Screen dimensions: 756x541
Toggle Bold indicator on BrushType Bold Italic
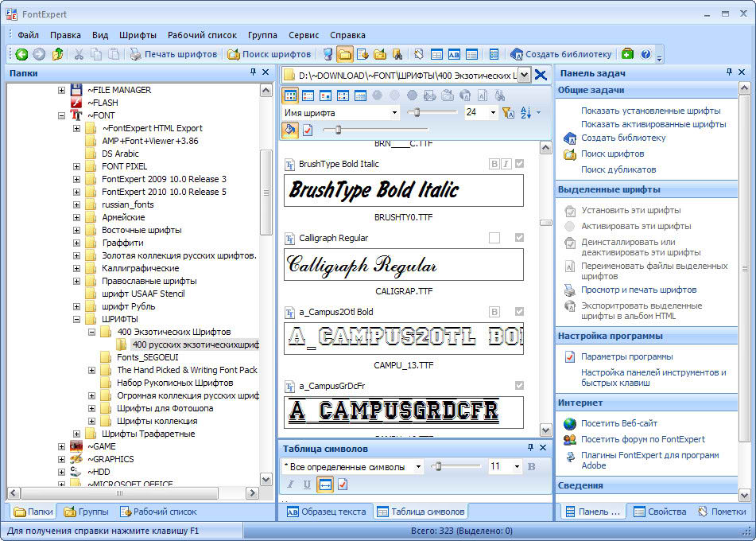tap(494, 164)
